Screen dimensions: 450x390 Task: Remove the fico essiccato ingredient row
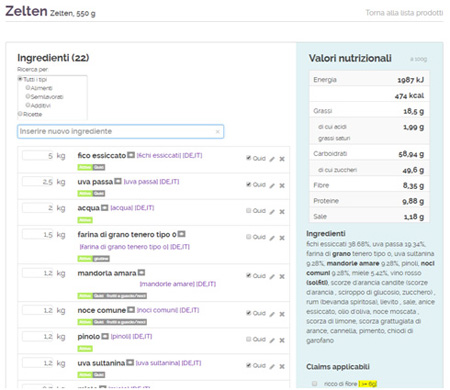pos(282,159)
